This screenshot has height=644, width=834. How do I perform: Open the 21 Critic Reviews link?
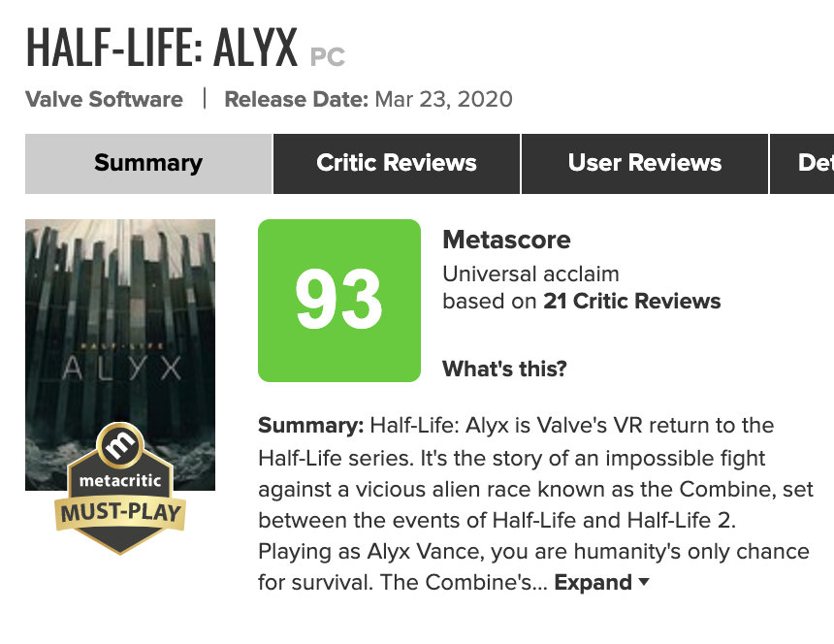(632, 301)
